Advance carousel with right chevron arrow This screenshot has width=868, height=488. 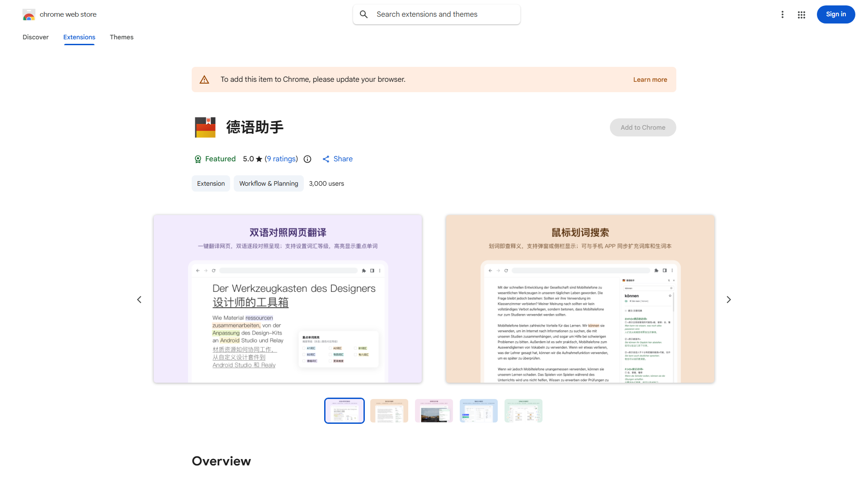[729, 299]
